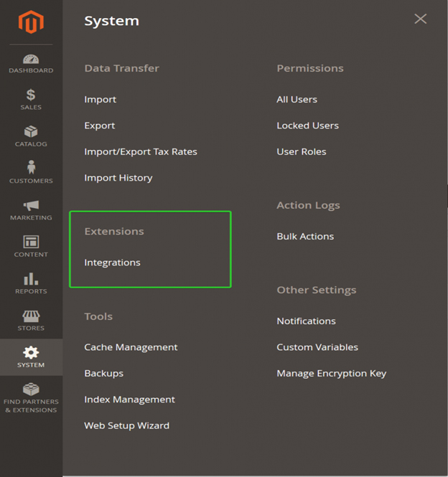
Task: Select User Roles under Permissions
Action: [302, 151]
